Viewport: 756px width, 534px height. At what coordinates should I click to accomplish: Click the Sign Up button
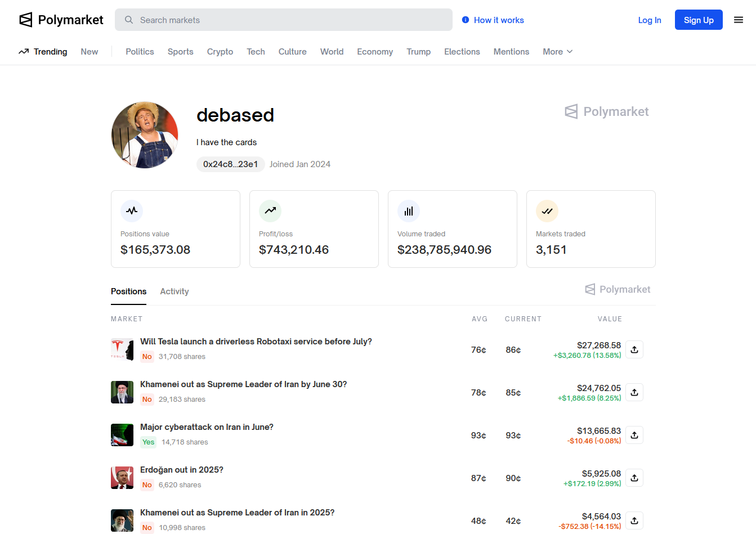[x=699, y=20]
